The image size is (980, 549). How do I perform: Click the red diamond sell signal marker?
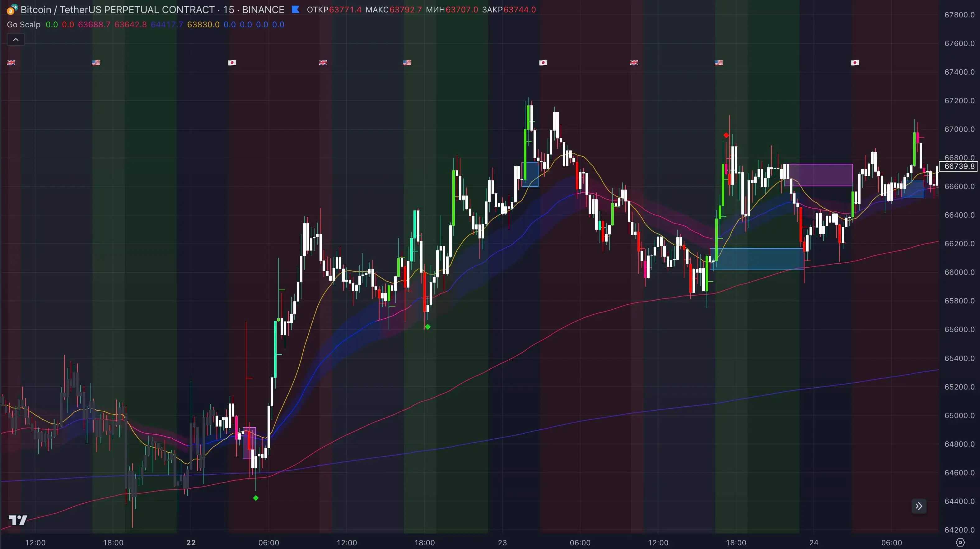click(x=726, y=135)
